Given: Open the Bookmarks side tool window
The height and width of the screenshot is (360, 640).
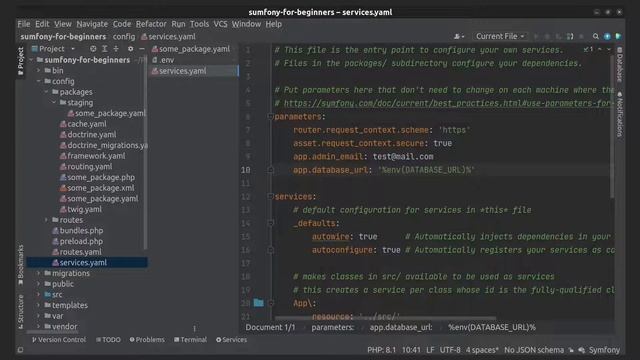Looking at the screenshot, I should [20, 264].
